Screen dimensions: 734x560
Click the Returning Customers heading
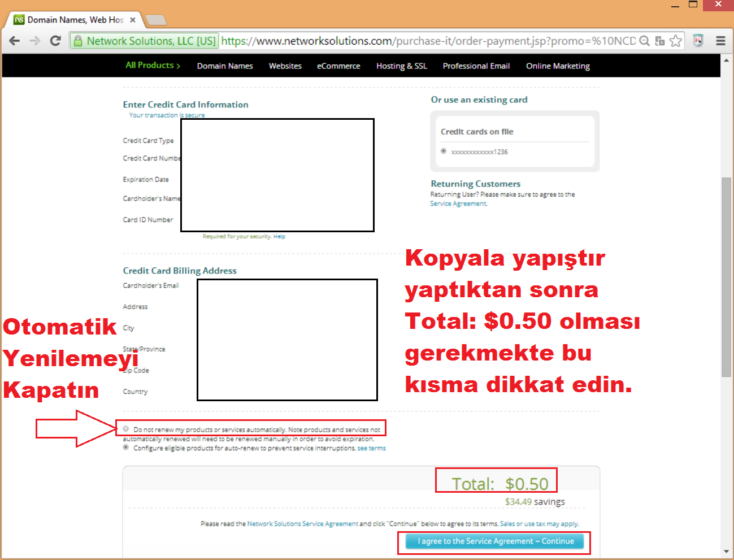point(476,184)
